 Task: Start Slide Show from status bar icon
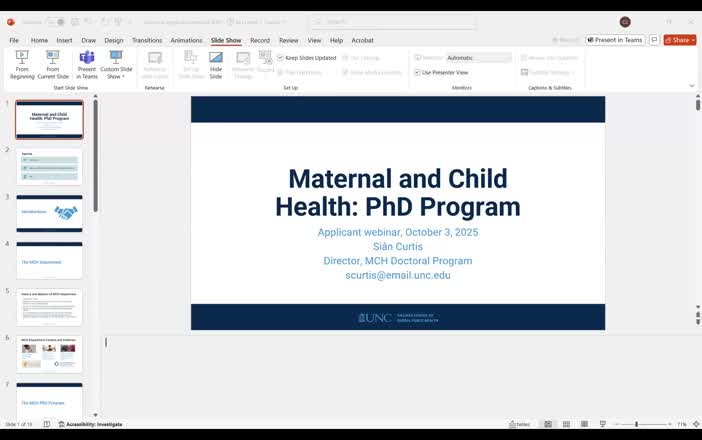(x=603, y=424)
